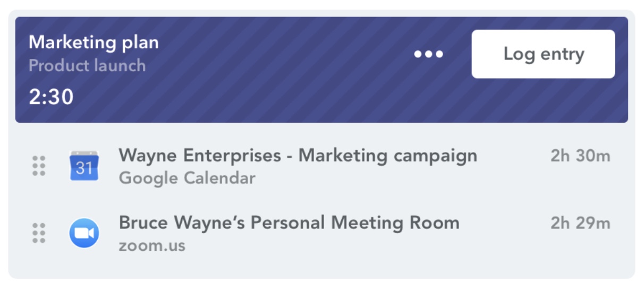The width and height of the screenshot is (644, 289).
Task: Click the 2:30 timer in header
Action: (x=51, y=97)
